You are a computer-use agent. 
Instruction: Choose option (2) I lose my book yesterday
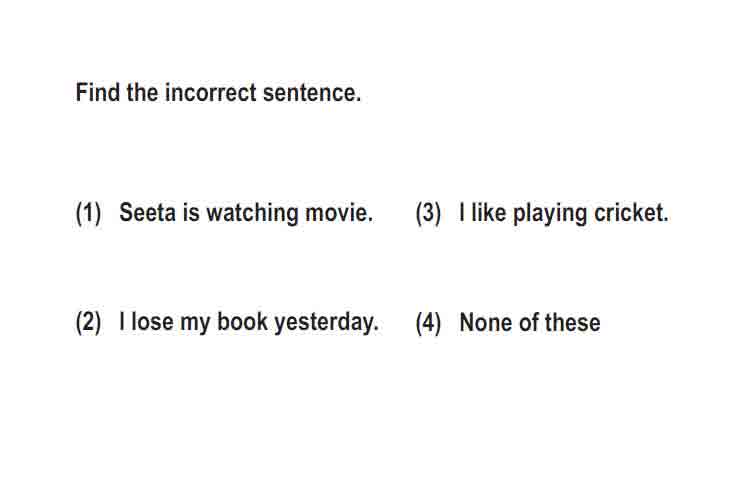(227, 322)
